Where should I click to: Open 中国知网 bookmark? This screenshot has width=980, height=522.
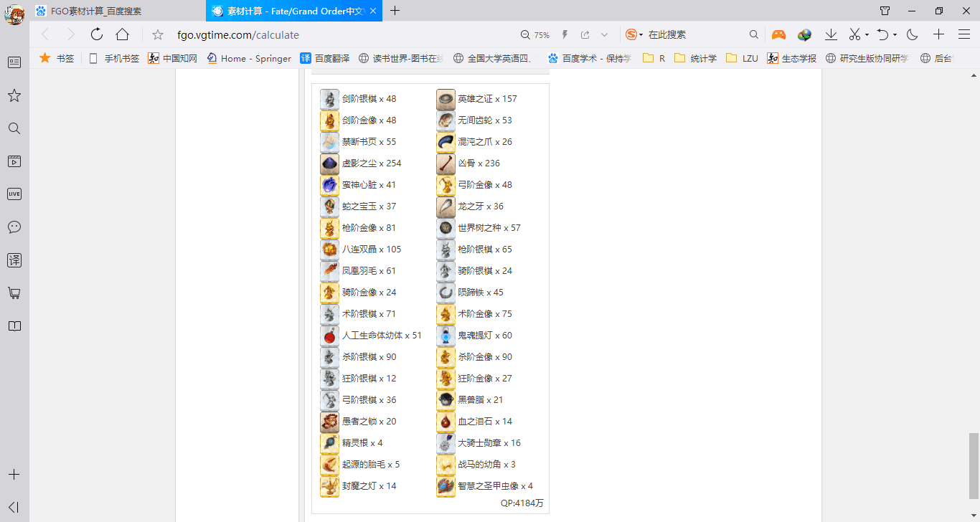click(172, 58)
